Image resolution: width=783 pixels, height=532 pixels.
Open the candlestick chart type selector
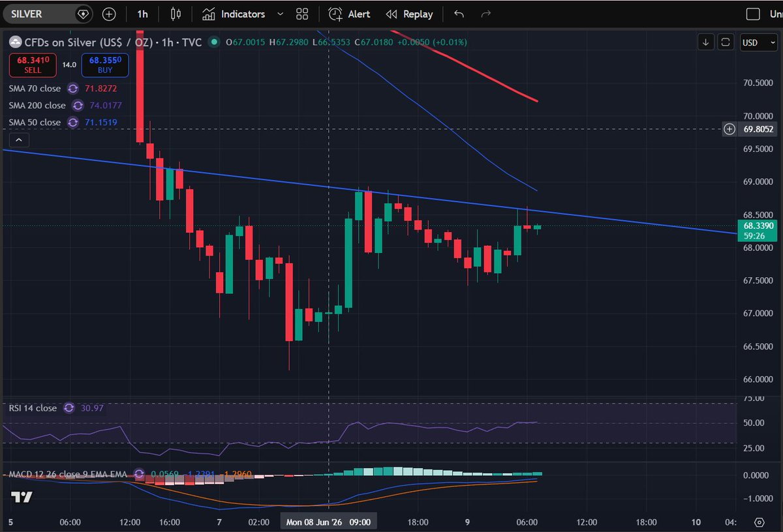pos(175,14)
